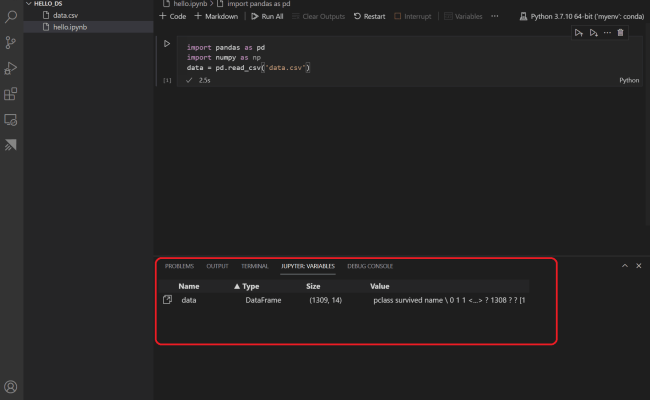Change cell language mode Python
The height and width of the screenshot is (400, 650).
pos(629,80)
